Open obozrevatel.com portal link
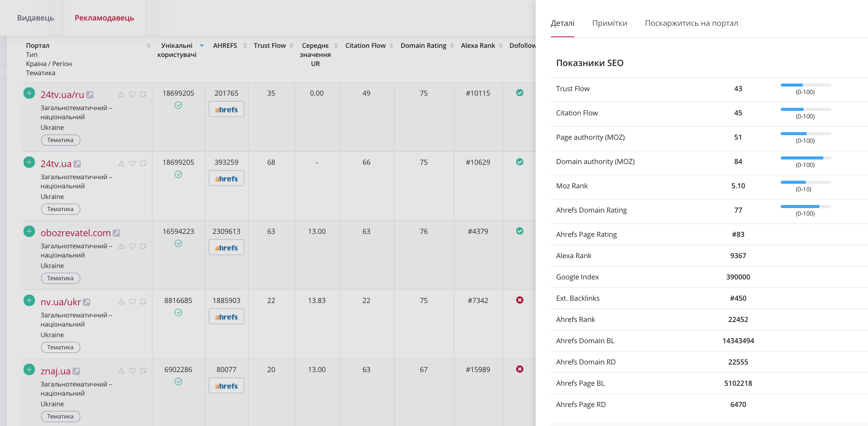The width and height of the screenshot is (868, 426). (x=75, y=233)
